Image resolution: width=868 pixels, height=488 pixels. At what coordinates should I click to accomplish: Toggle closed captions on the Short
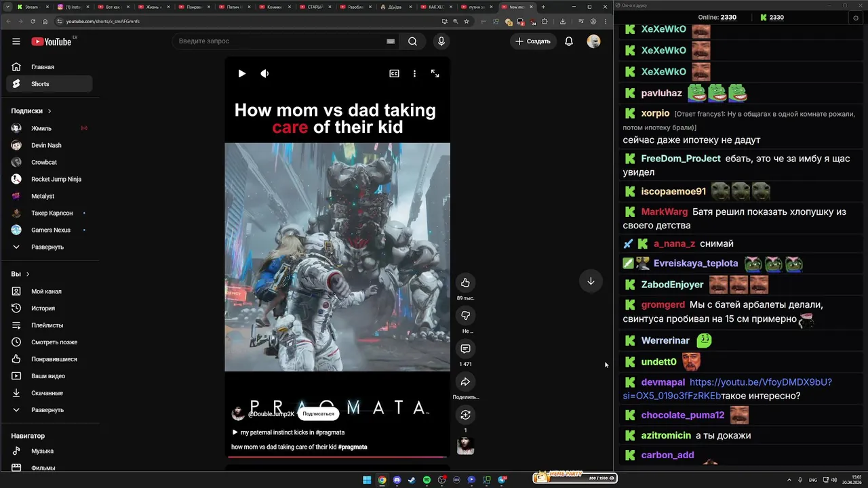[x=394, y=73]
